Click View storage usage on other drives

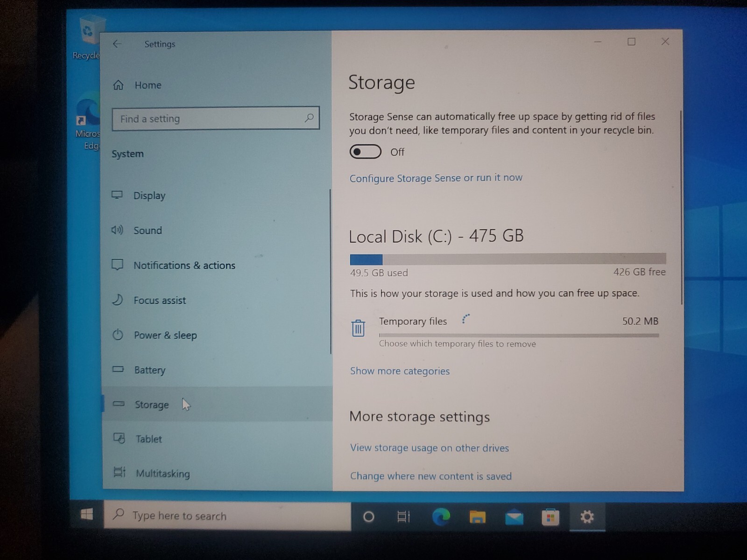tap(430, 448)
